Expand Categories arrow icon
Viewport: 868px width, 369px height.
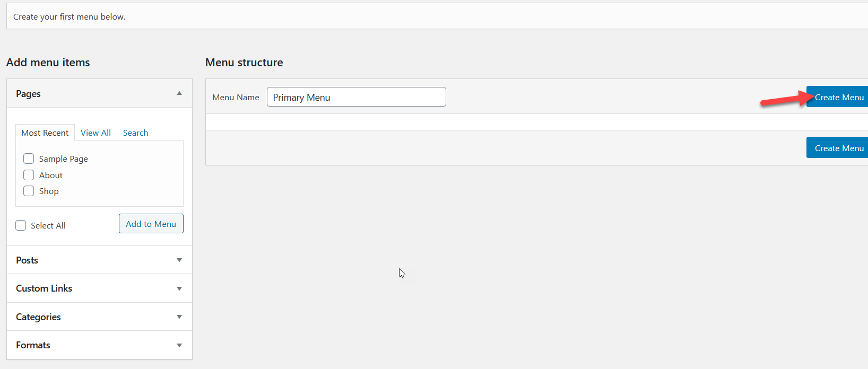pos(179,317)
